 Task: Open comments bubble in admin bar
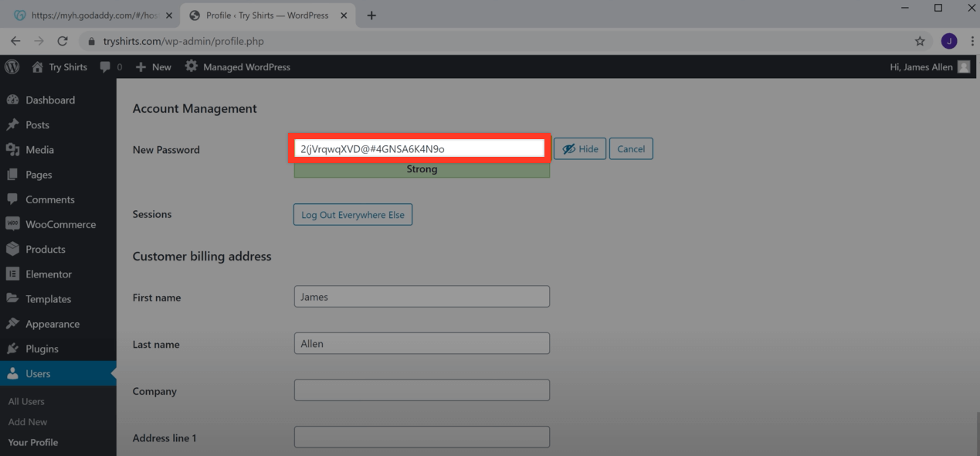coord(105,67)
